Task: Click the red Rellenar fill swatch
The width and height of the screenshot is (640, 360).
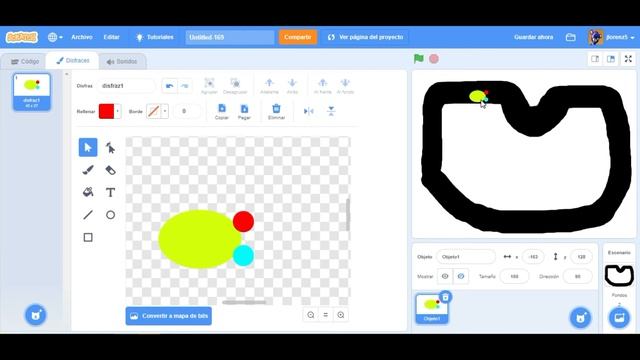Action: (107, 111)
